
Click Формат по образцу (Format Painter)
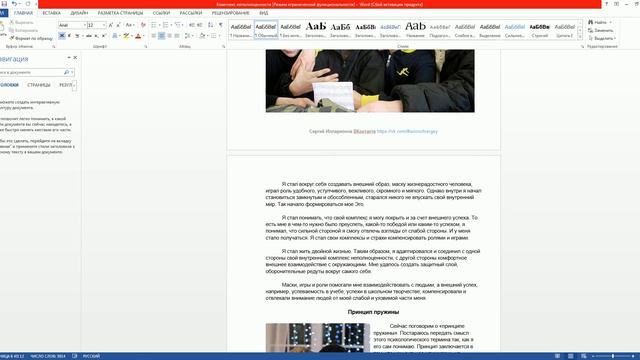click(x=31, y=38)
